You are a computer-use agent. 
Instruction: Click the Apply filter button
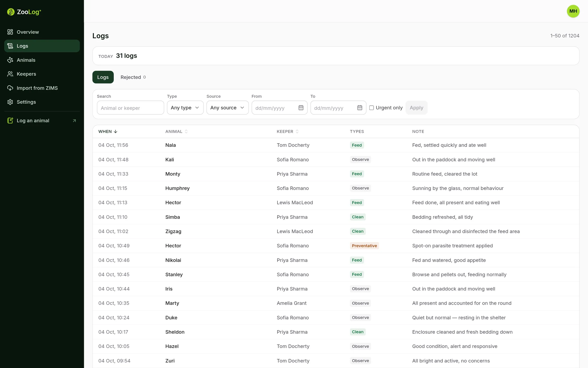[416, 108]
